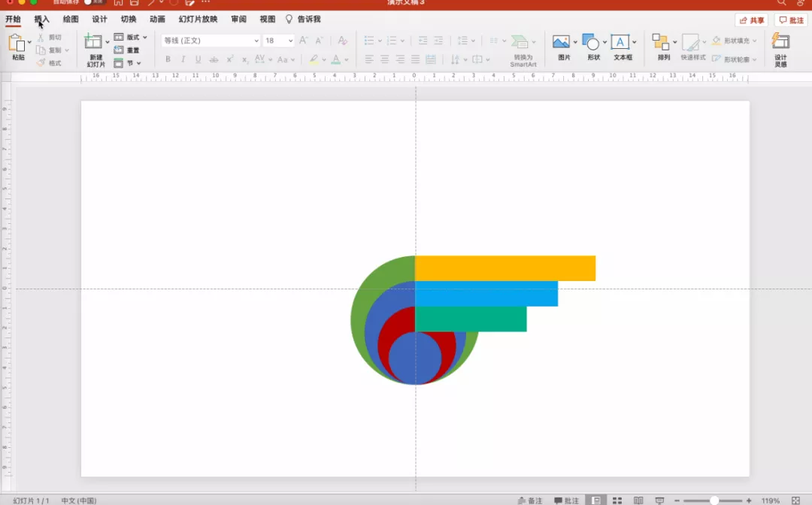Decrease font size with the small A icon
The height and width of the screenshot is (505, 812).
(x=319, y=41)
